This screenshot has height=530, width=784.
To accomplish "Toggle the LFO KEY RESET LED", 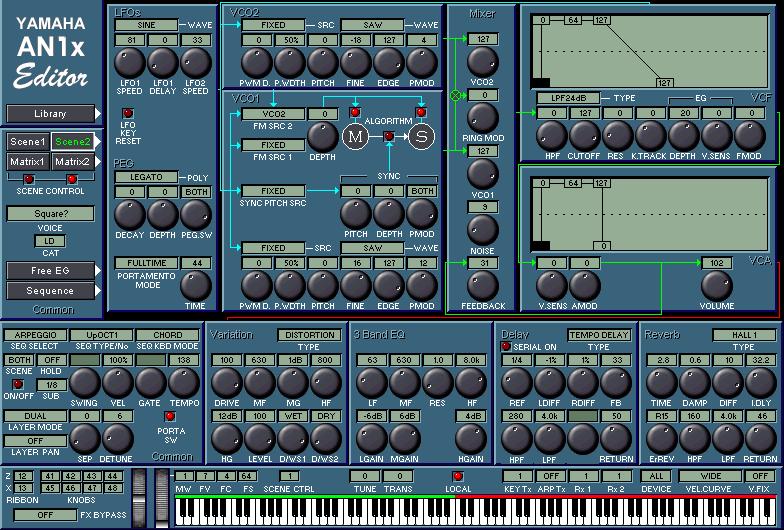I will pos(128,113).
